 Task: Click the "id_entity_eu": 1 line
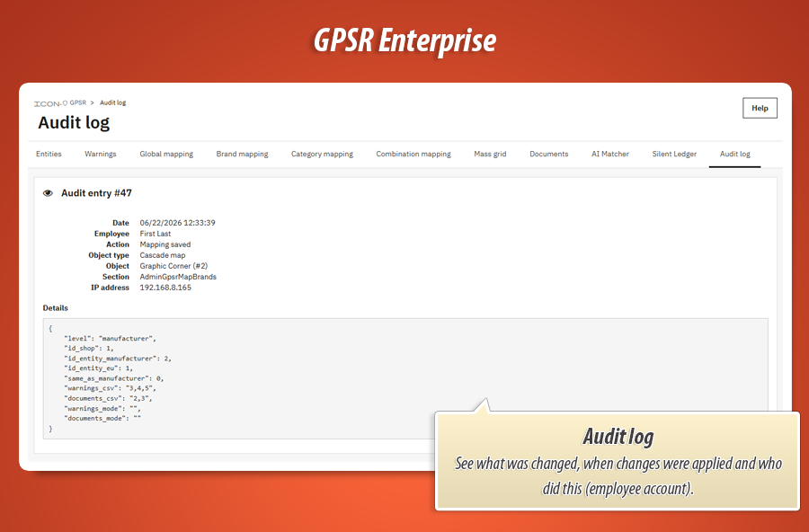[x=99, y=368]
